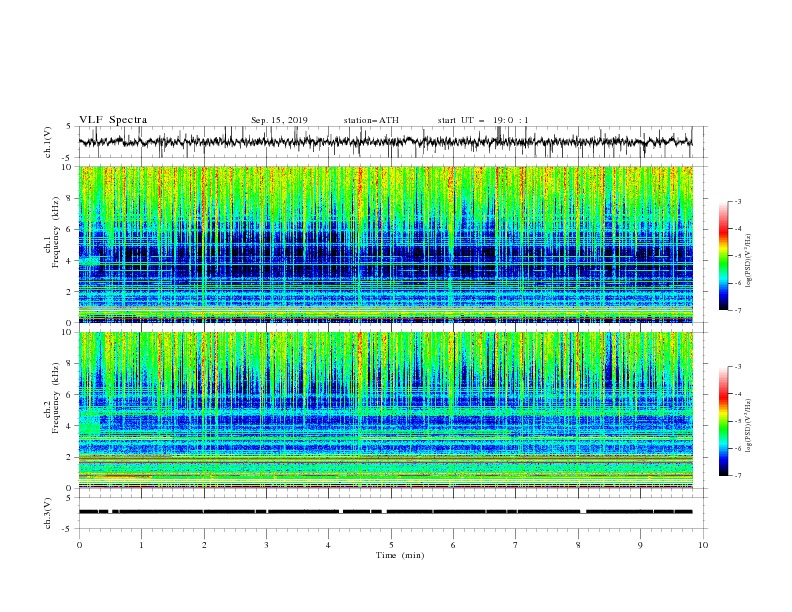Select the "Time (min)" axis title

click(x=400, y=555)
